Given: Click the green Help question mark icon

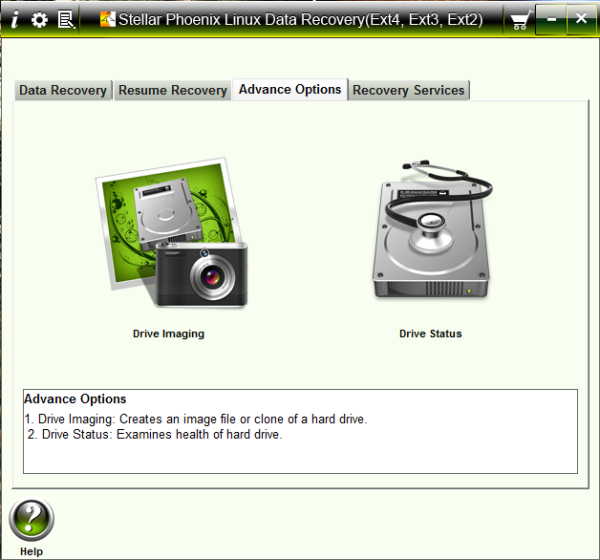Looking at the screenshot, I should [31, 520].
